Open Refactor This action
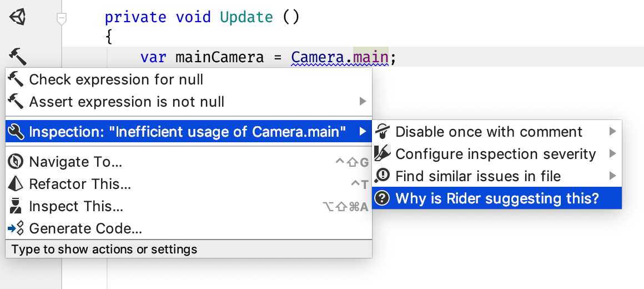Screen dimensions: 644x289 click(x=80, y=184)
